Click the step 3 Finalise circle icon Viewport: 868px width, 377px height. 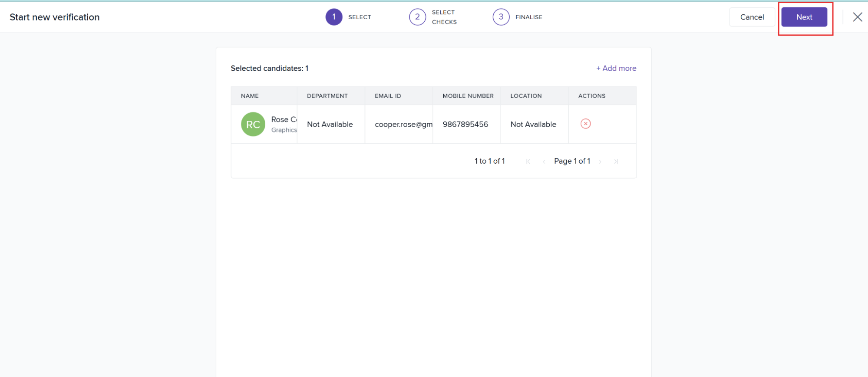pyautogui.click(x=501, y=17)
